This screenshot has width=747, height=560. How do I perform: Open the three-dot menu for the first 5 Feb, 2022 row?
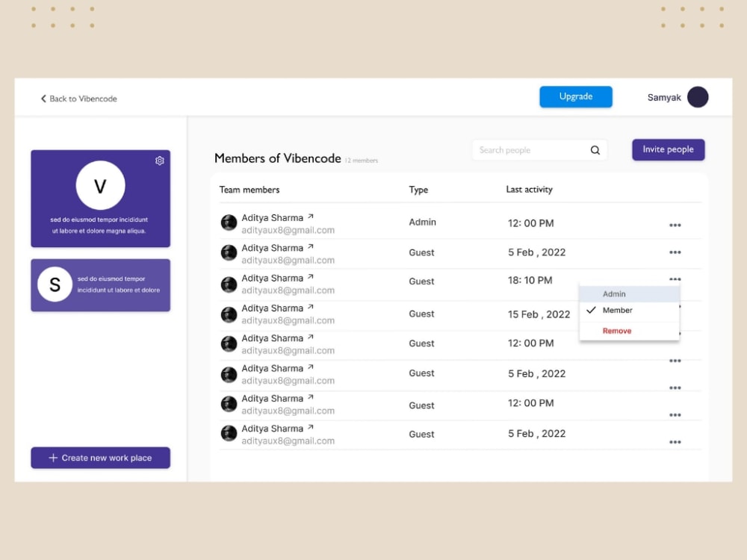[x=675, y=252]
